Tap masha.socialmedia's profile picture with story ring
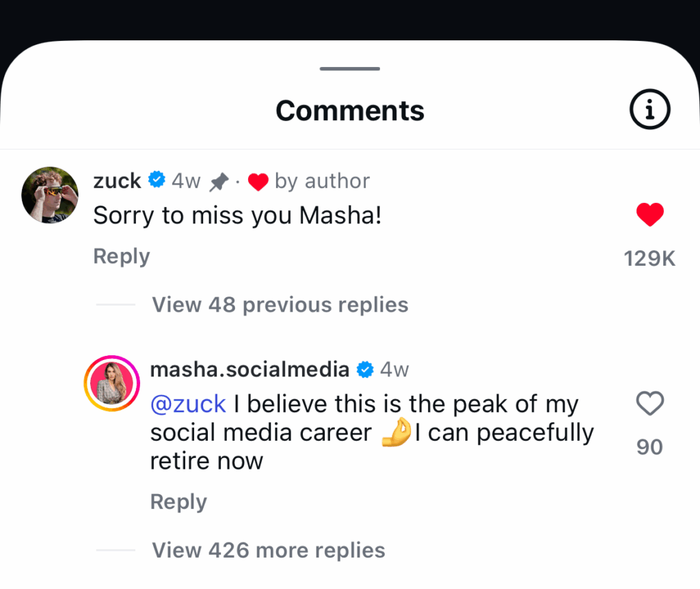Viewport: 700px width, 589px height. coord(111,384)
